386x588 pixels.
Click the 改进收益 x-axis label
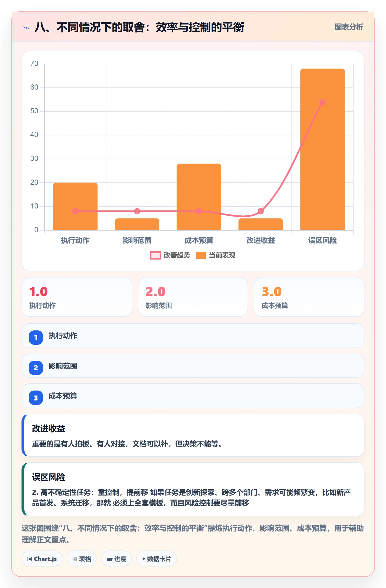pyautogui.click(x=261, y=240)
